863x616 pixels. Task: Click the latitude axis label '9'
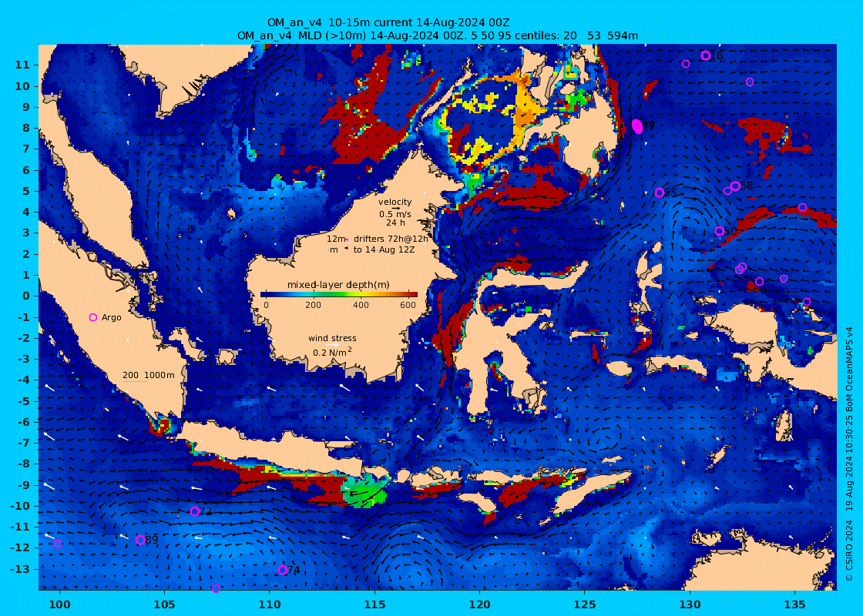point(25,107)
